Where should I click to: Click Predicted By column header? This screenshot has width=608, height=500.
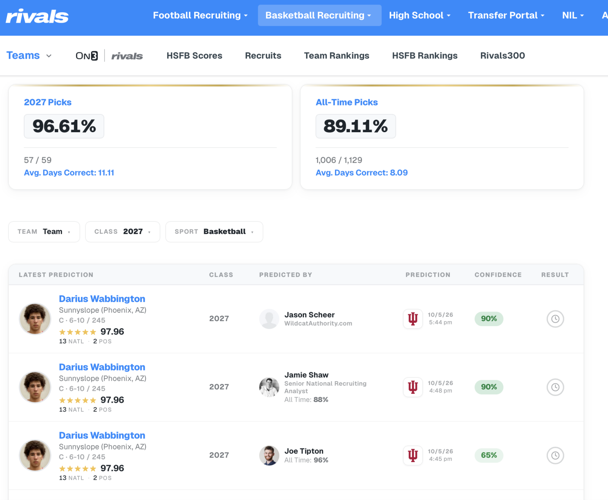[285, 275]
